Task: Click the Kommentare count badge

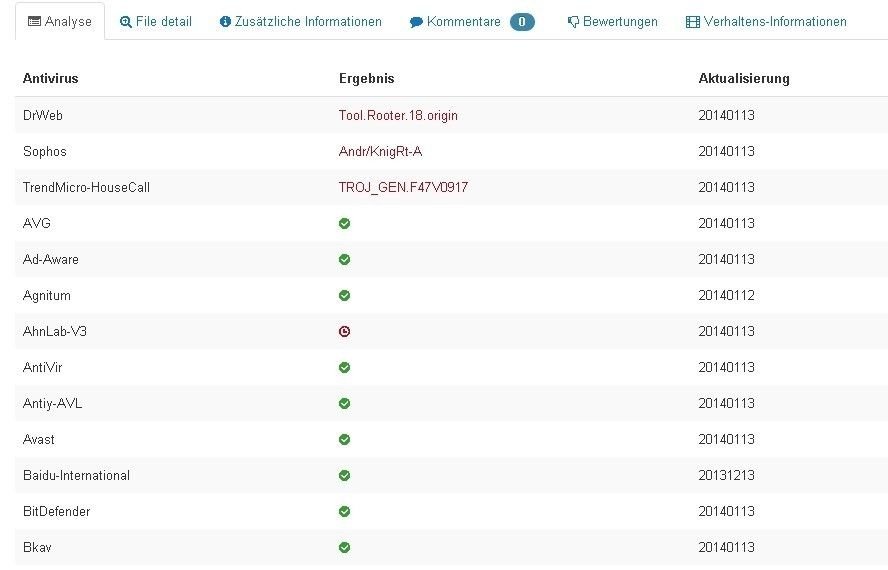Action: (522, 22)
